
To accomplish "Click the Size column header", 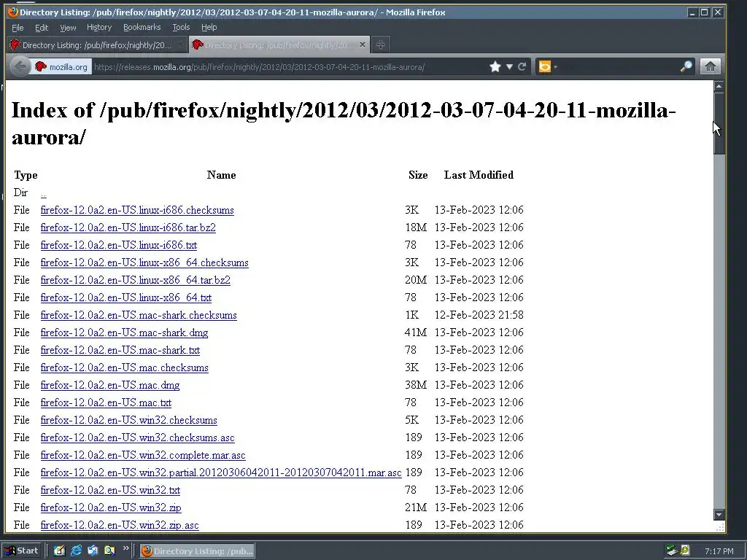I will (418, 175).
